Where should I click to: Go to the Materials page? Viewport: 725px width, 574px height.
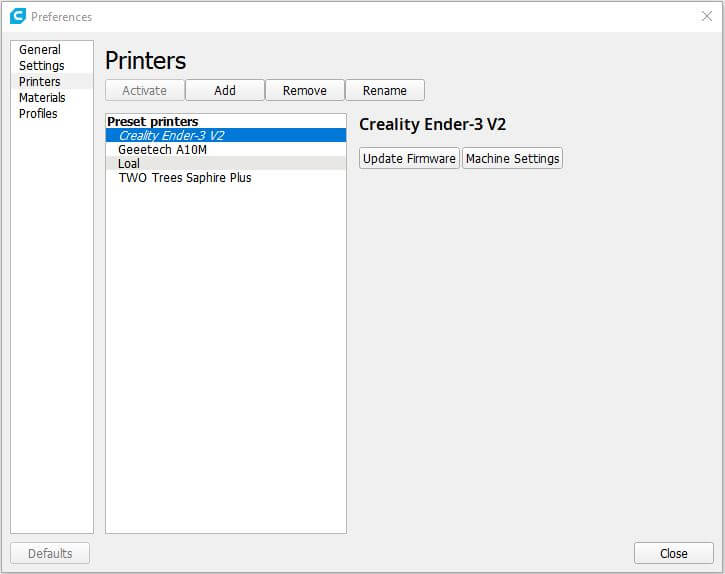(x=42, y=97)
